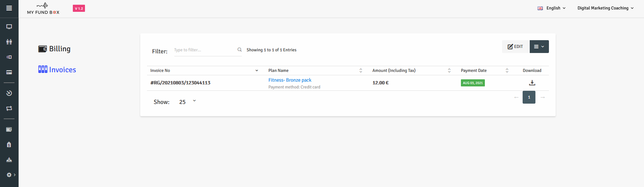The width and height of the screenshot is (644, 187).
Task: Go to the Invoices section
Action: pyautogui.click(x=57, y=70)
